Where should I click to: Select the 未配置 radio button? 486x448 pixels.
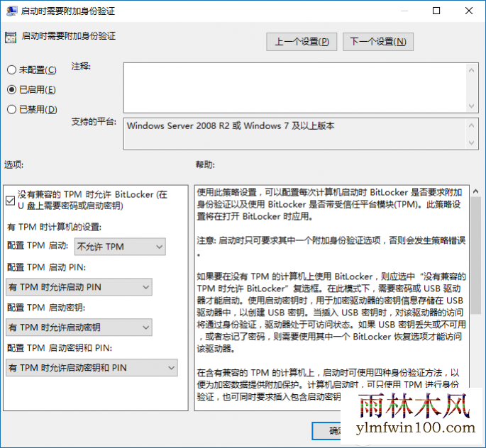click(x=11, y=69)
